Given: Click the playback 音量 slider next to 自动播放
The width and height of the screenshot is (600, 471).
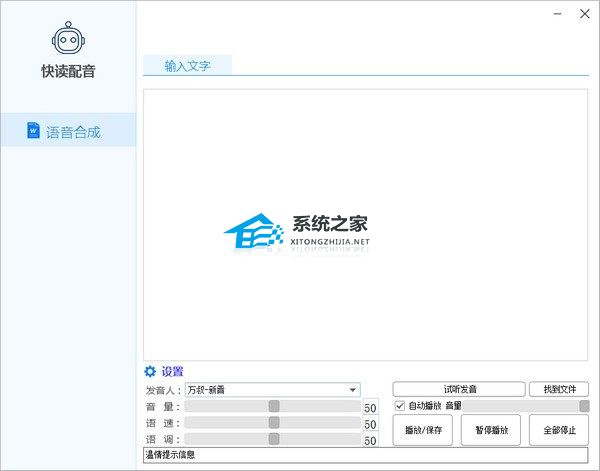Looking at the screenshot, I should (x=526, y=406).
